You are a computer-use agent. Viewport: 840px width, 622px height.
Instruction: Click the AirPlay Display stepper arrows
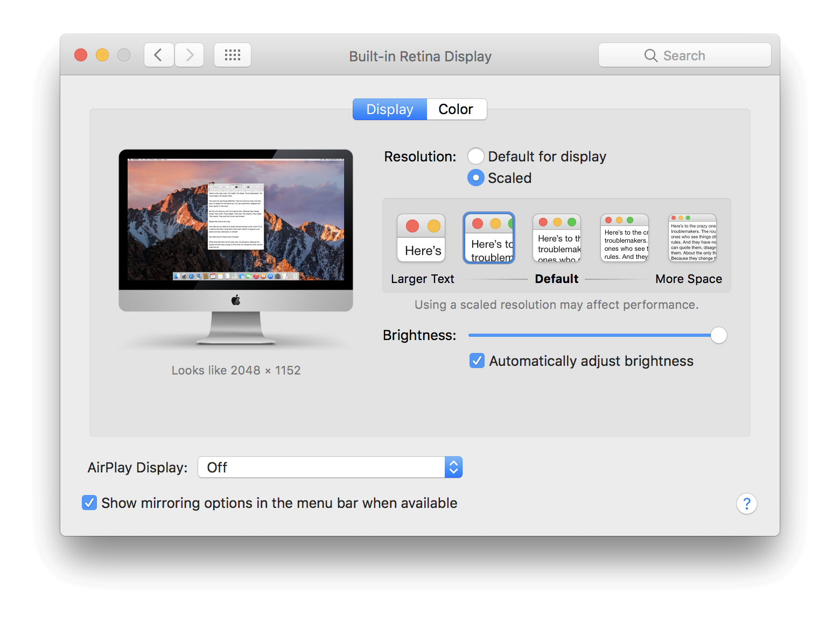pyautogui.click(x=453, y=467)
